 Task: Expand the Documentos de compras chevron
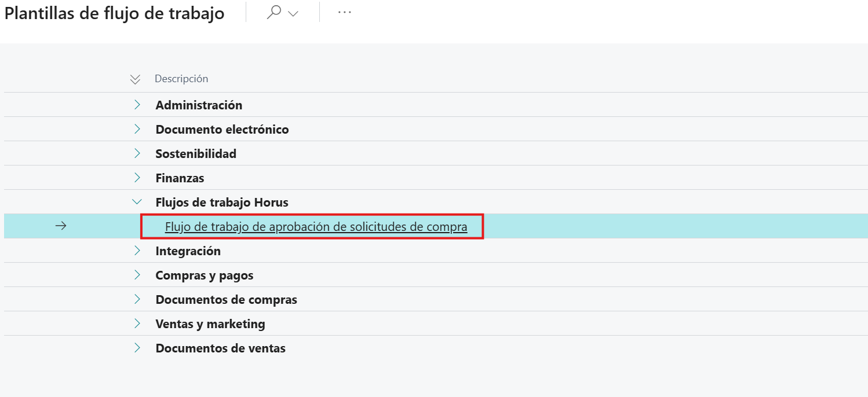(137, 299)
